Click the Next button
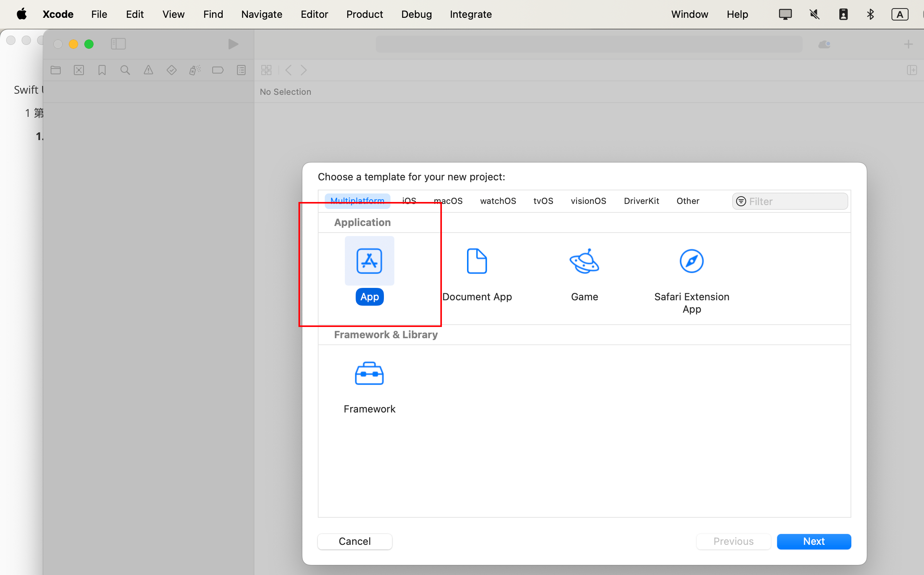924x575 pixels. tap(814, 541)
